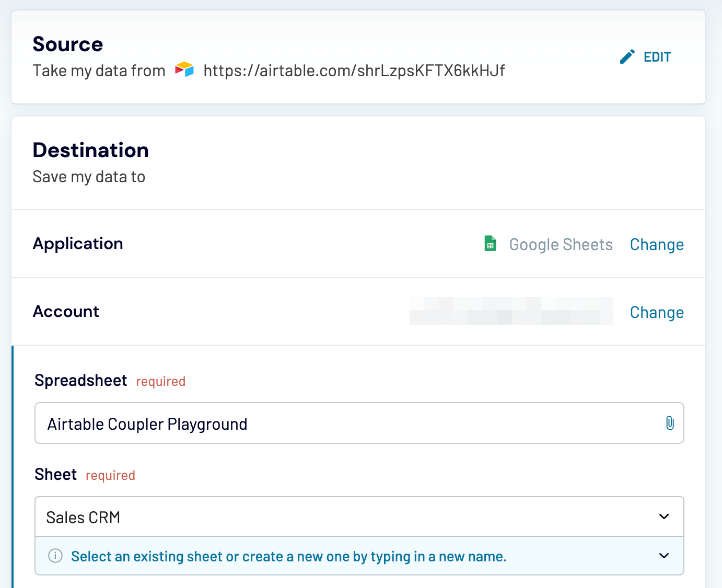Click the Application row label
The width and height of the screenshot is (722, 588).
coord(78,244)
